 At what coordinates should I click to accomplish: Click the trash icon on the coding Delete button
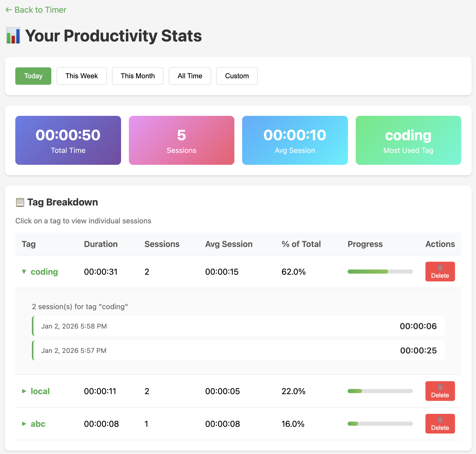tap(440, 267)
